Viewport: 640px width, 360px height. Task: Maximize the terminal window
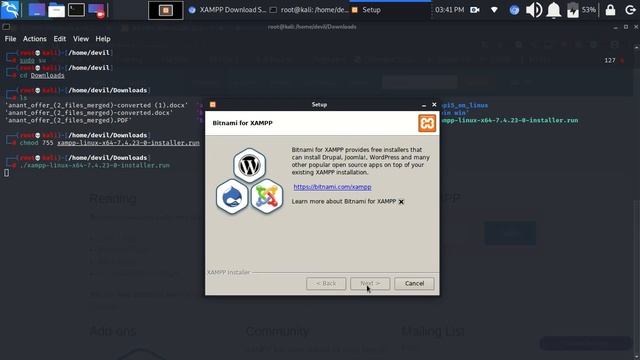626,27
